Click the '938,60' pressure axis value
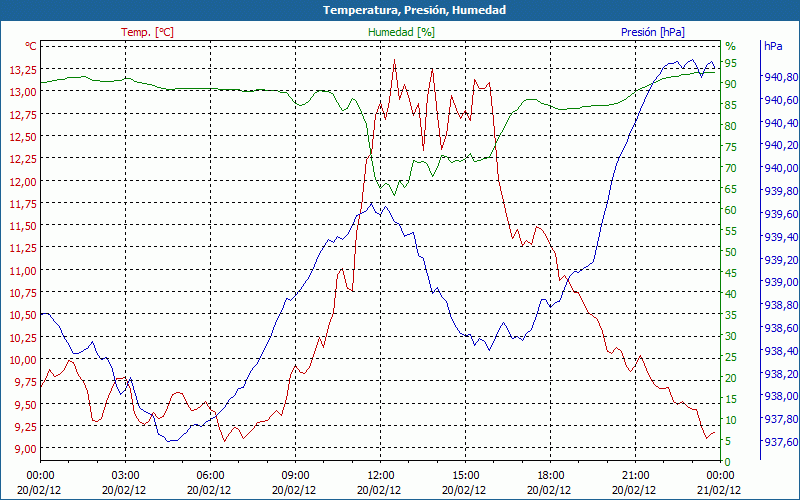Image resolution: width=800 pixels, height=500 pixels. (x=781, y=328)
